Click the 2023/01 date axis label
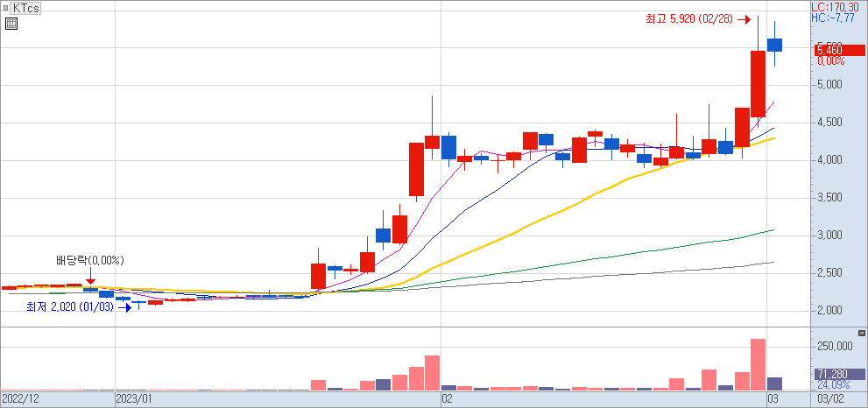Image resolution: width=868 pixels, height=408 pixels. (133, 398)
